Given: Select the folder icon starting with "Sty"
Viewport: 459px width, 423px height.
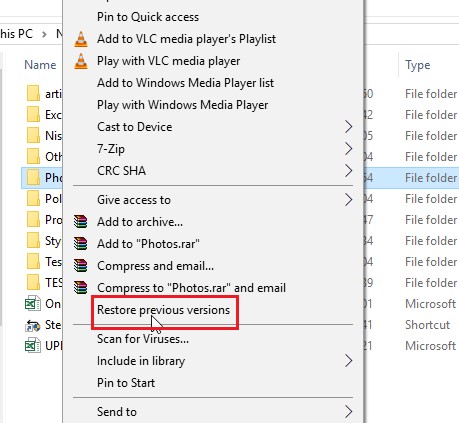Looking at the screenshot, I should point(33,241).
